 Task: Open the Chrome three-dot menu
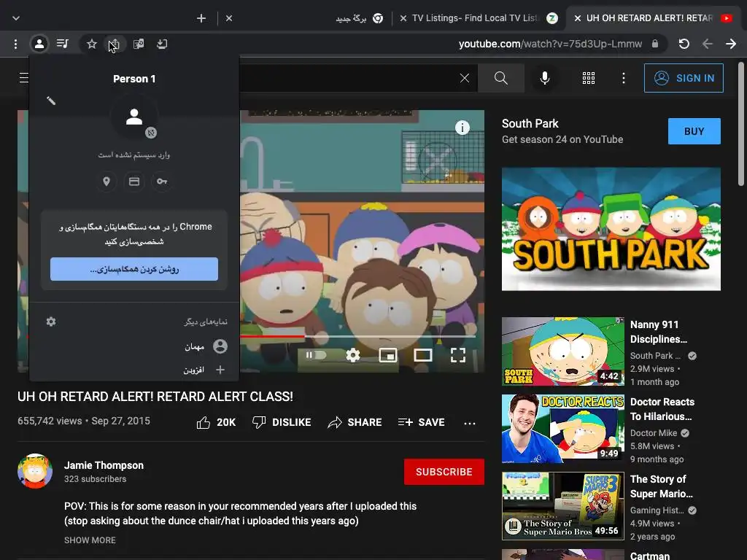click(x=16, y=44)
